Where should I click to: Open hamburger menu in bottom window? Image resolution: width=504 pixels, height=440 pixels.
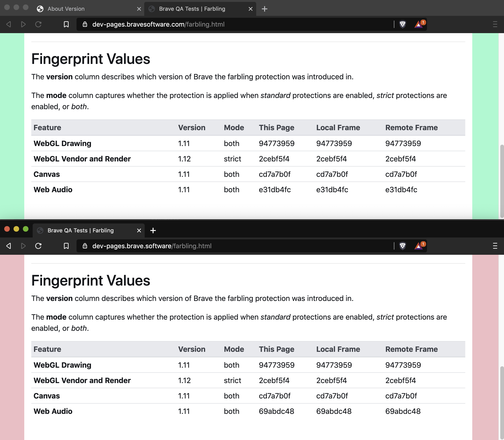click(x=495, y=246)
